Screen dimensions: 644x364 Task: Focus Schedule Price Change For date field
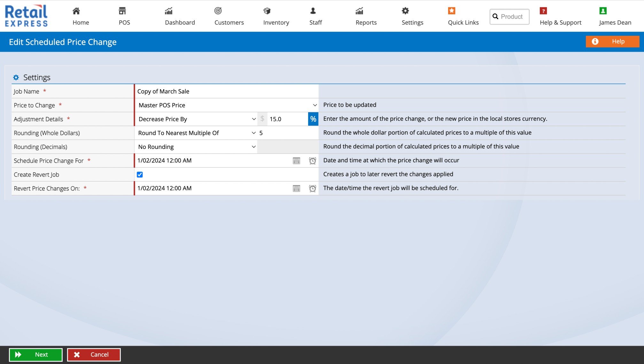point(213,161)
